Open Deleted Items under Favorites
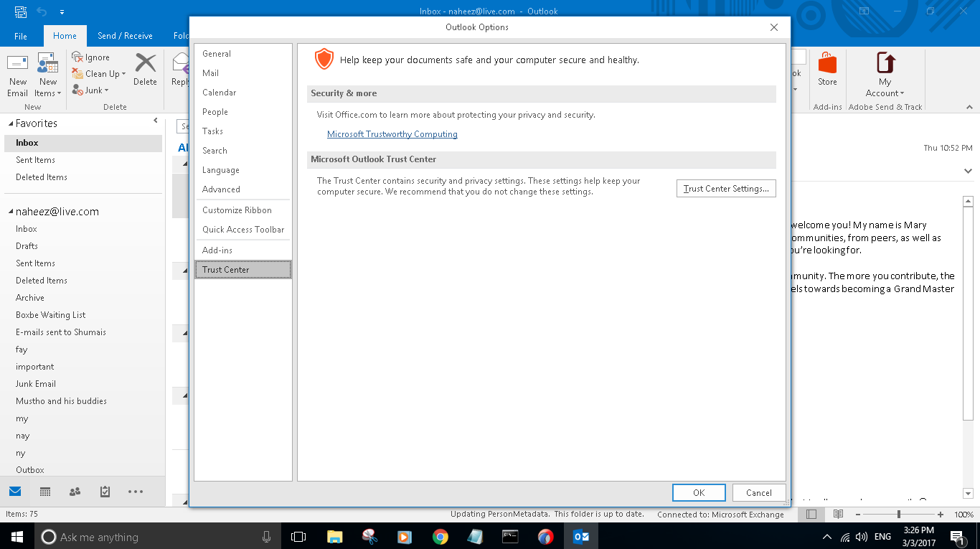 pos(83,177)
